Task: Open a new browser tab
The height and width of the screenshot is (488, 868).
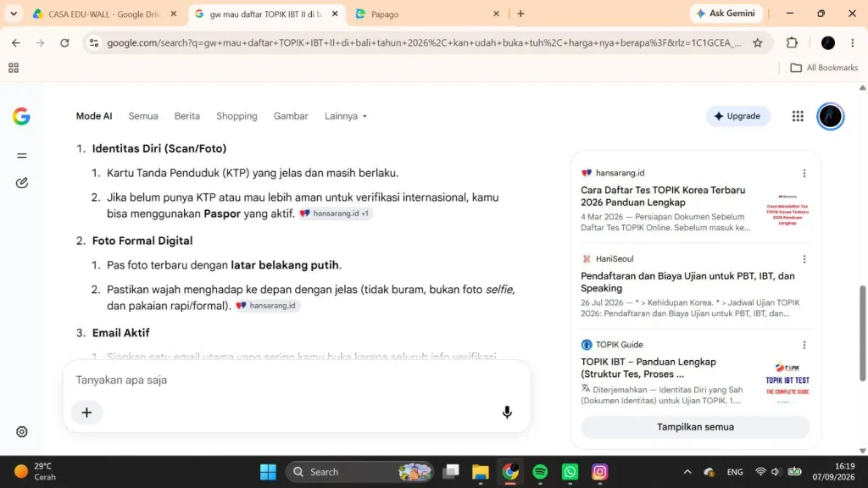Action: 520,14
